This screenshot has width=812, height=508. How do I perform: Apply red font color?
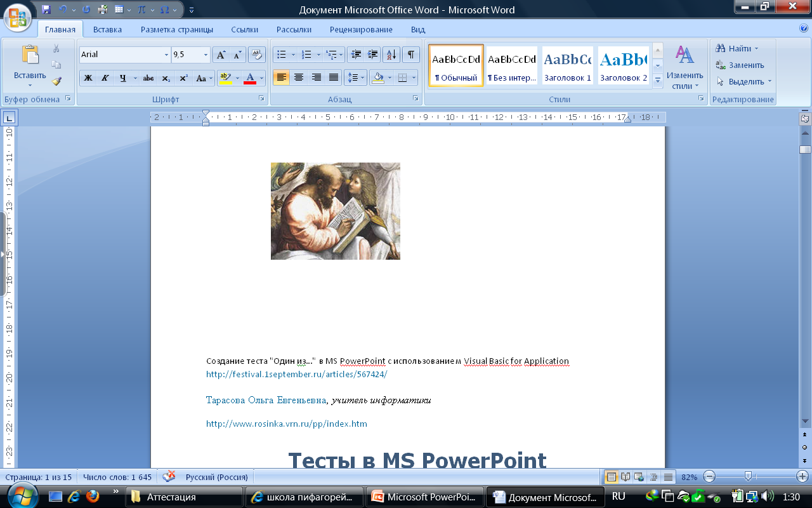[250, 78]
